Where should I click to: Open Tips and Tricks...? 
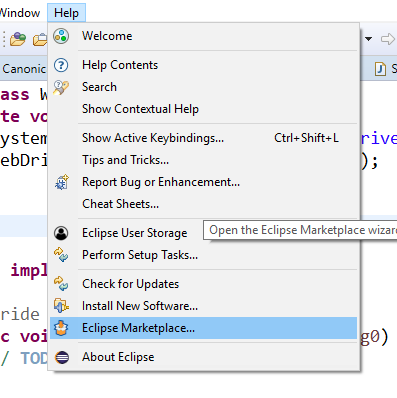pyautogui.click(x=203, y=160)
